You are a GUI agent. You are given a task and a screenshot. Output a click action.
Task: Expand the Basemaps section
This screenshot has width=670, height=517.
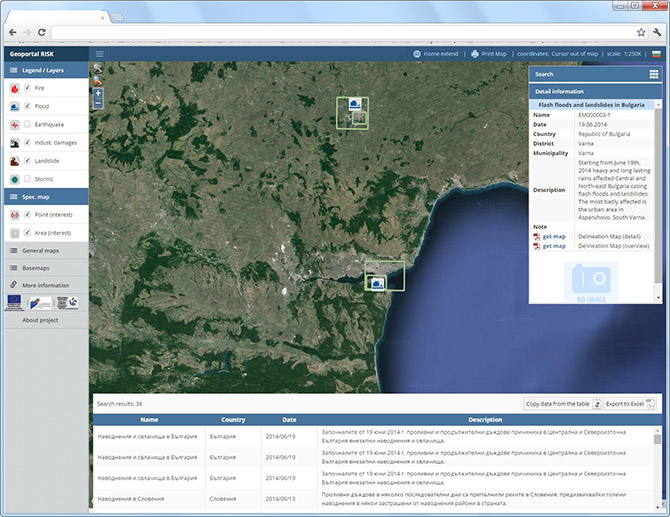46,268
